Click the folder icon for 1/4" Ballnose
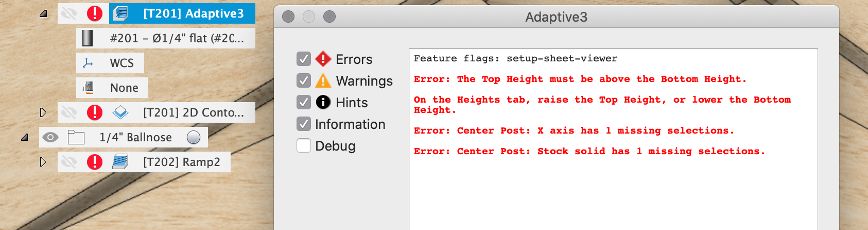 [76, 137]
